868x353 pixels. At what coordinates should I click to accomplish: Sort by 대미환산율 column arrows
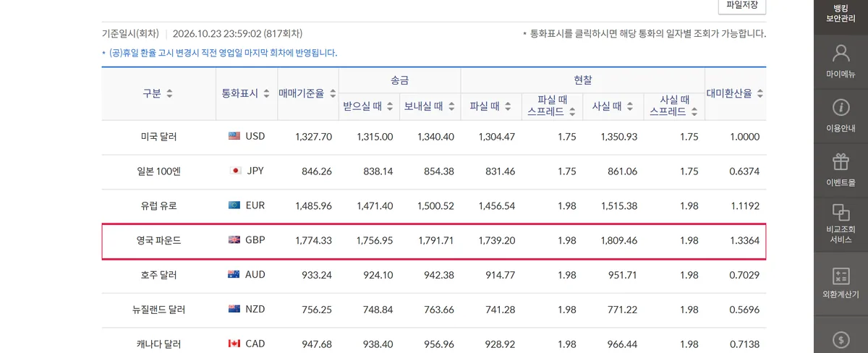pos(760,93)
